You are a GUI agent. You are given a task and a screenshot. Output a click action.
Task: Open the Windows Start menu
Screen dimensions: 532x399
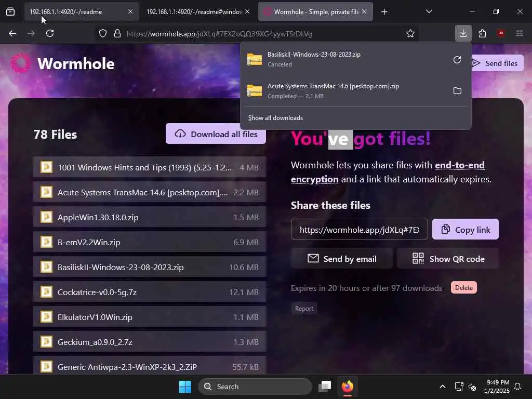185,387
